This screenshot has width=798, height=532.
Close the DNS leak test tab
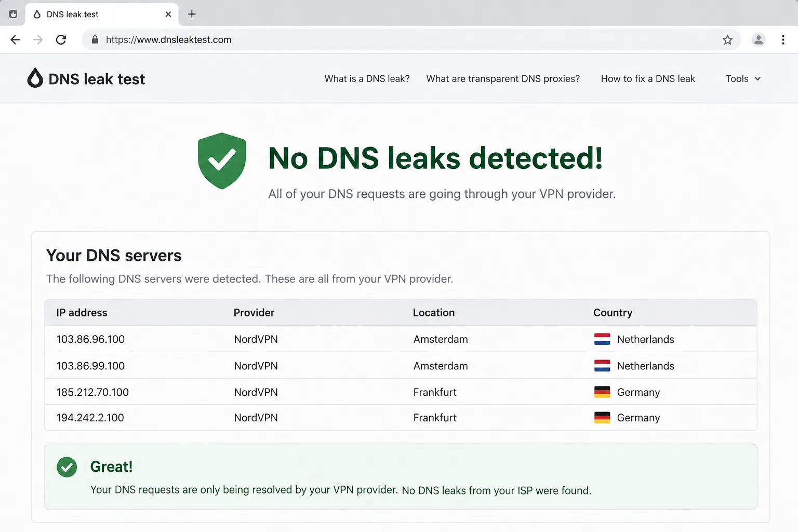point(168,14)
